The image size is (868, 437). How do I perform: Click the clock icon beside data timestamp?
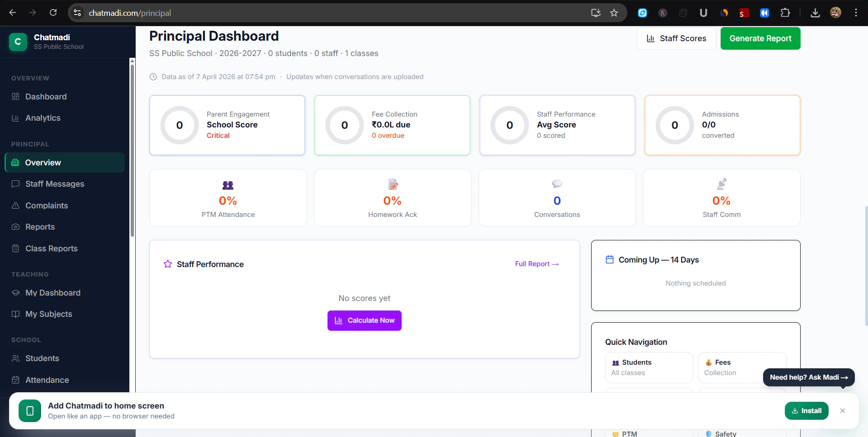point(153,77)
